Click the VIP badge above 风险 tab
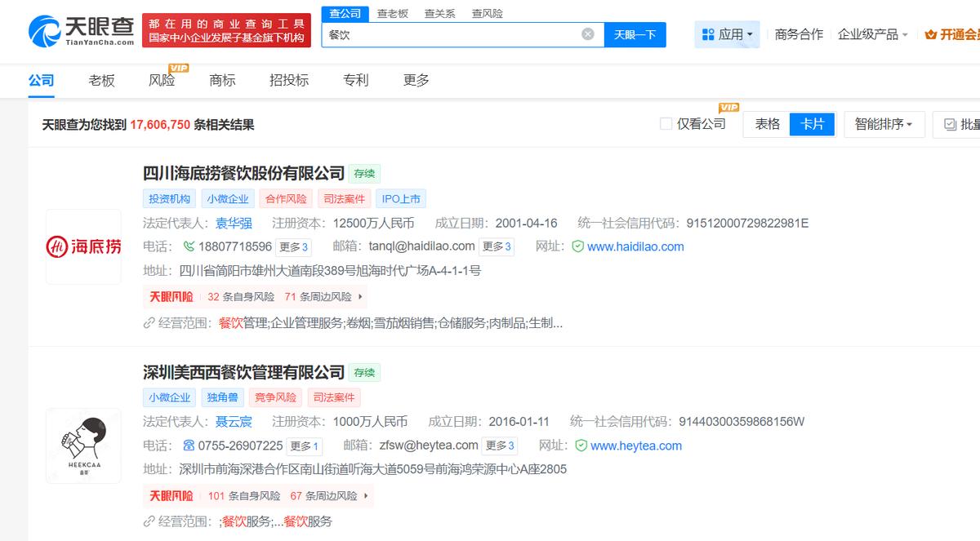The height and width of the screenshot is (541, 980). (179, 67)
